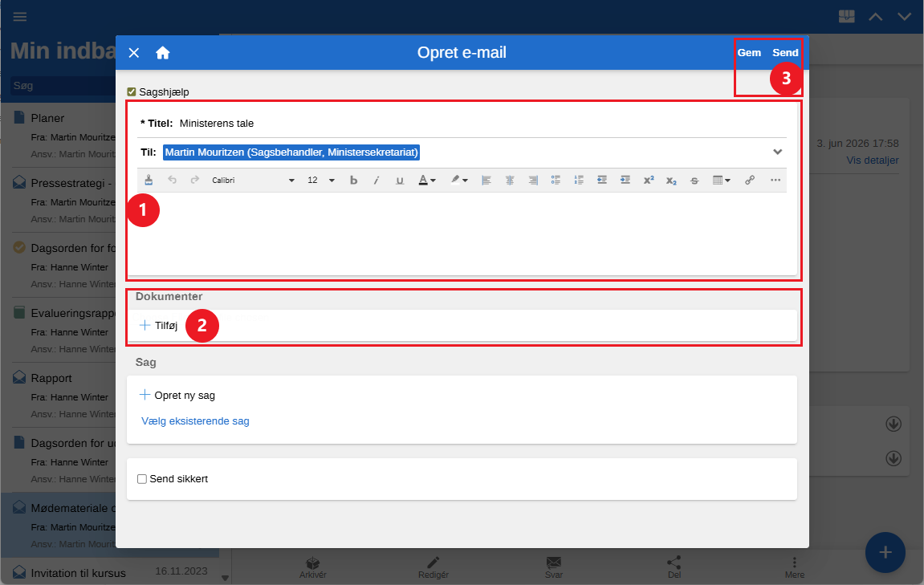Open the Calibri font dropdown
The height and width of the screenshot is (585, 924).
pos(253,181)
